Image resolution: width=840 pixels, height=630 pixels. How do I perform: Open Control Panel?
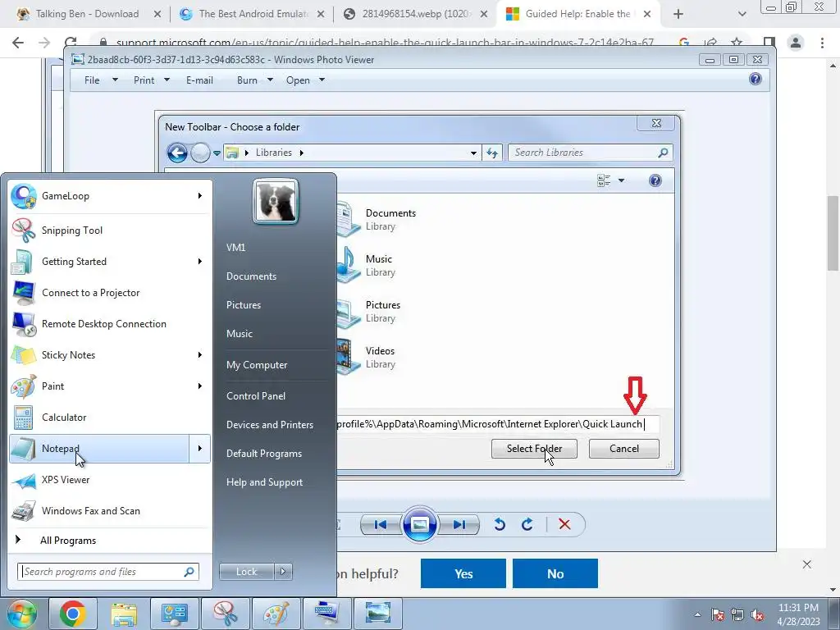(256, 396)
